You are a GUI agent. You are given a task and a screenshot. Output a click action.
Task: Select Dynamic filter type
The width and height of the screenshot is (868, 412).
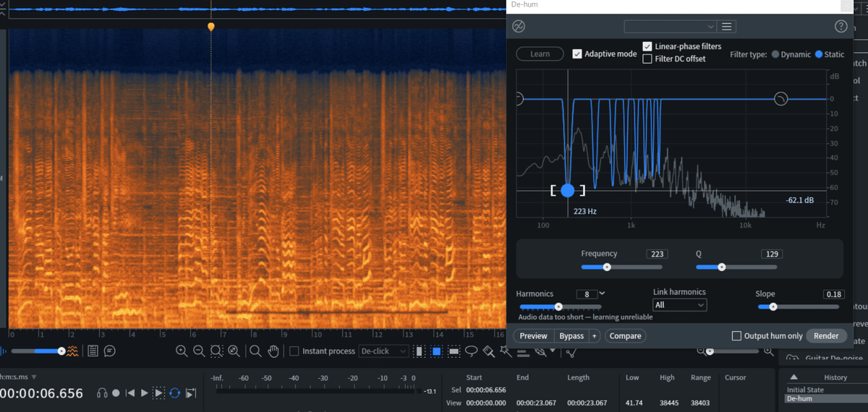click(x=775, y=54)
